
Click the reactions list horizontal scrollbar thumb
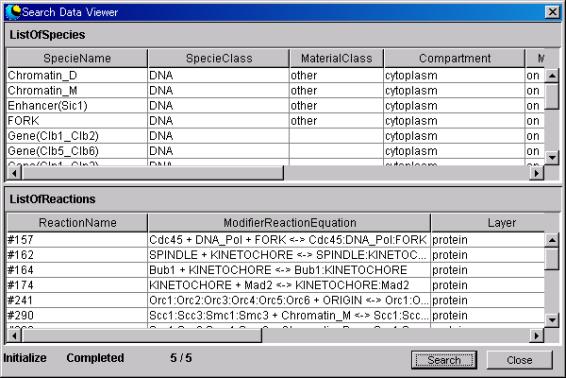[142, 336]
